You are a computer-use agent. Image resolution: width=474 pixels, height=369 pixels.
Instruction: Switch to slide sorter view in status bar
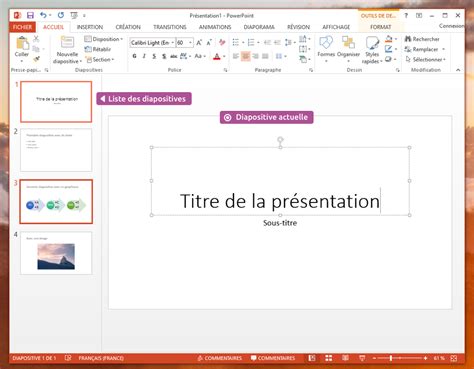coord(329,358)
